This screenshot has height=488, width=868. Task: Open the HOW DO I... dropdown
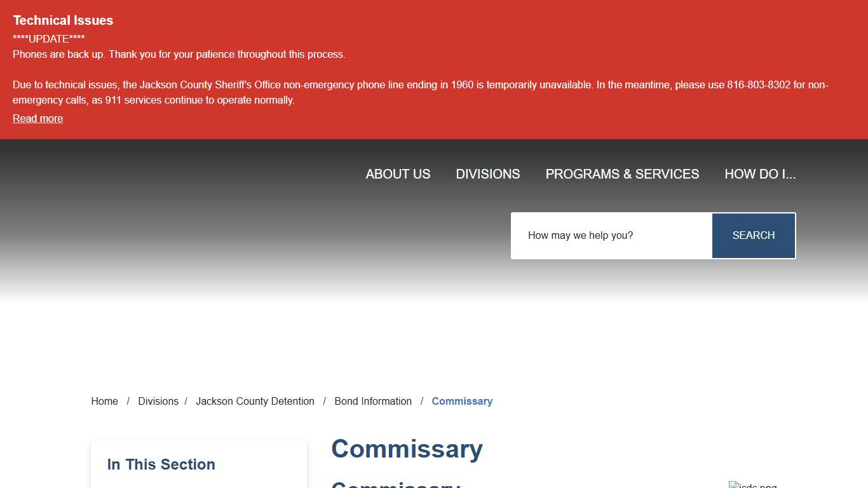click(x=760, y=173)
